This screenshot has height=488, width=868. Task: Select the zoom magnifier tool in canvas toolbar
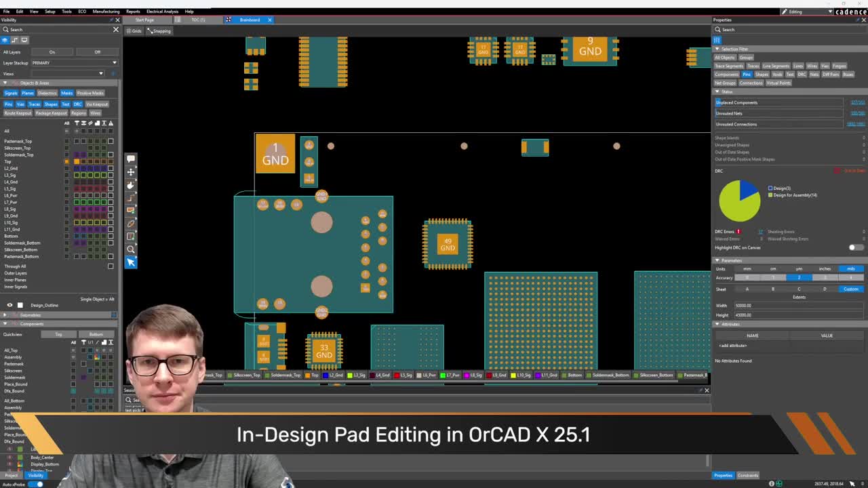click(x=131, y=249)
